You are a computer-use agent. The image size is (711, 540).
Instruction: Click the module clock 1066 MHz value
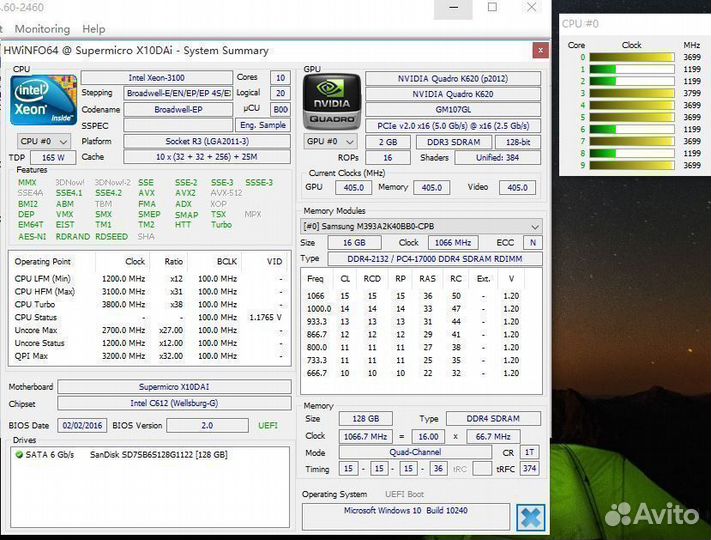[453, 243]
